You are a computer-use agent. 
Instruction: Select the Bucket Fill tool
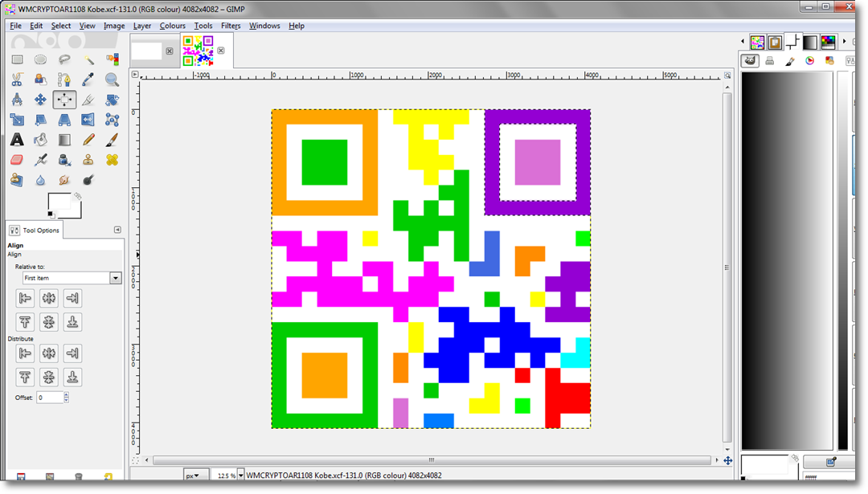click(40, 140)
